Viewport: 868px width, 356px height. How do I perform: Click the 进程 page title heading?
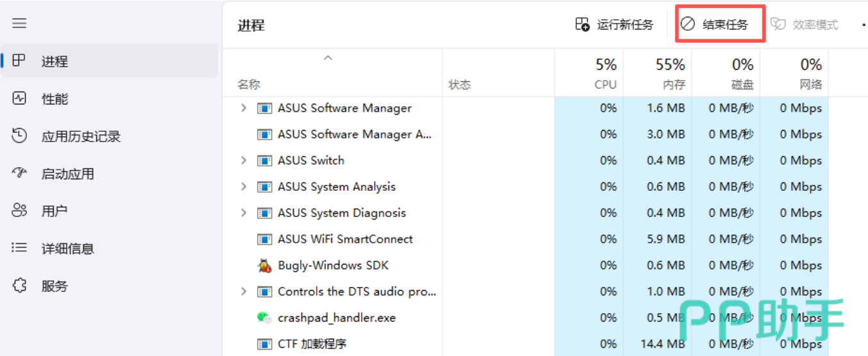click(x=251, y=26)
